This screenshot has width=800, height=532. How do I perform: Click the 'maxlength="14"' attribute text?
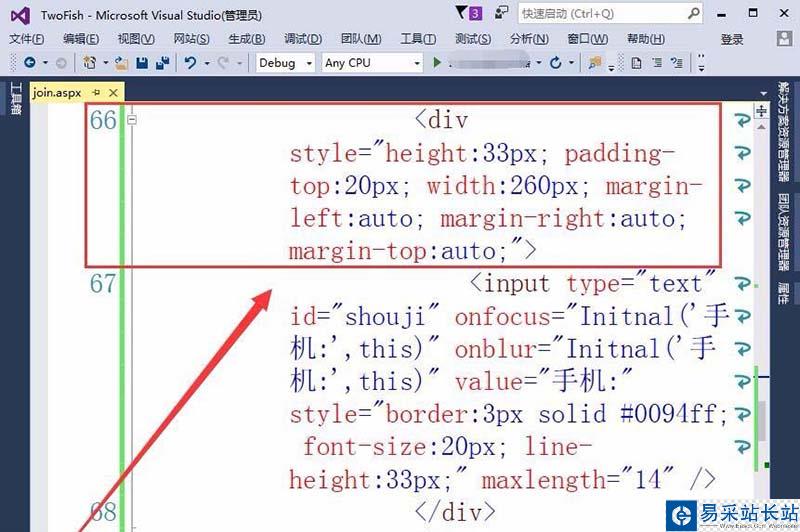coord(578,479)
